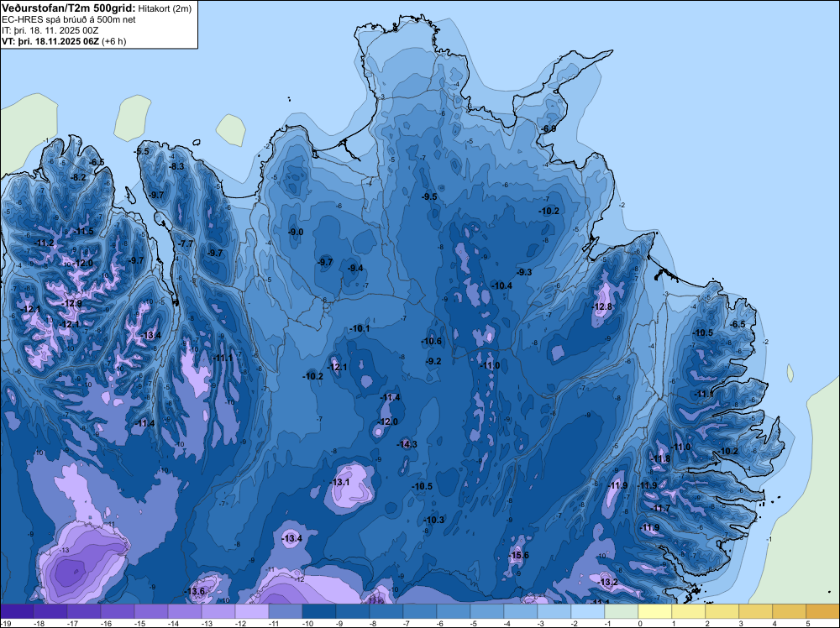Click the light blue legend swatch labeled -2
This screenshot has height=628, width=840.
coord(588,611)
